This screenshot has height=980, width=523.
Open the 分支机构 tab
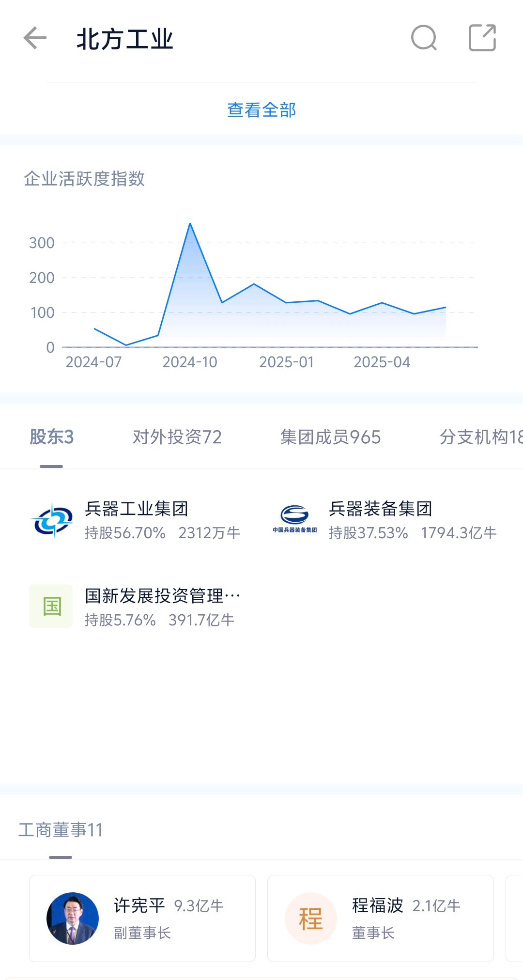coord(481,437)
